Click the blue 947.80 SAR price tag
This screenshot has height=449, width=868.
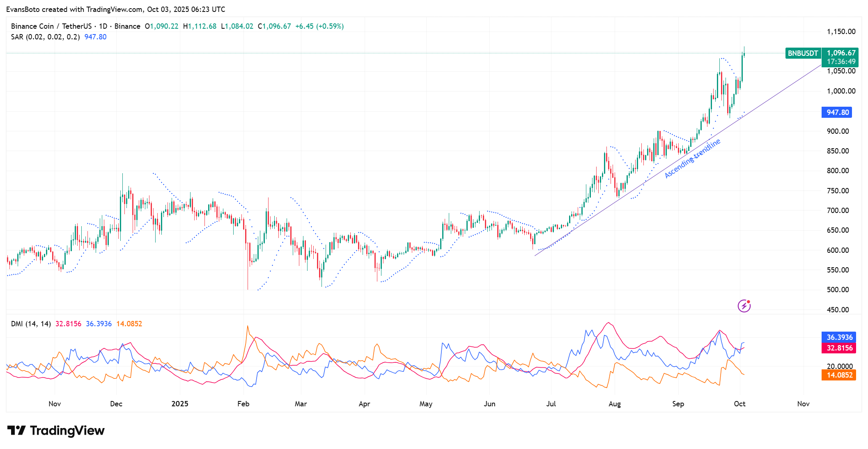click(x=837, y=112)
